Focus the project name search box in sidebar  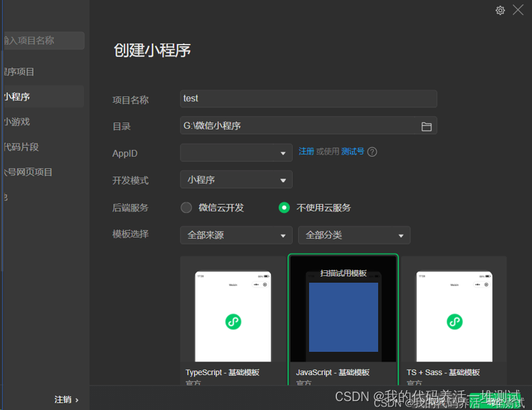click(44, 41)
